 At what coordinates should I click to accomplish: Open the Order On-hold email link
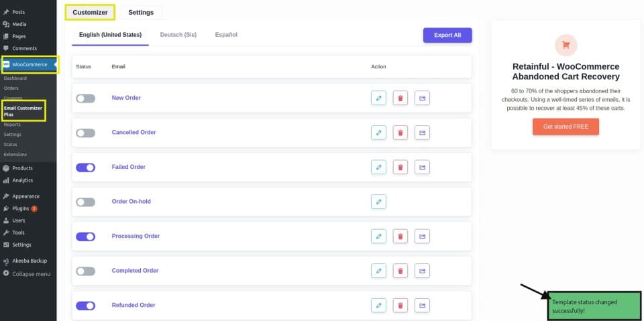131,202
